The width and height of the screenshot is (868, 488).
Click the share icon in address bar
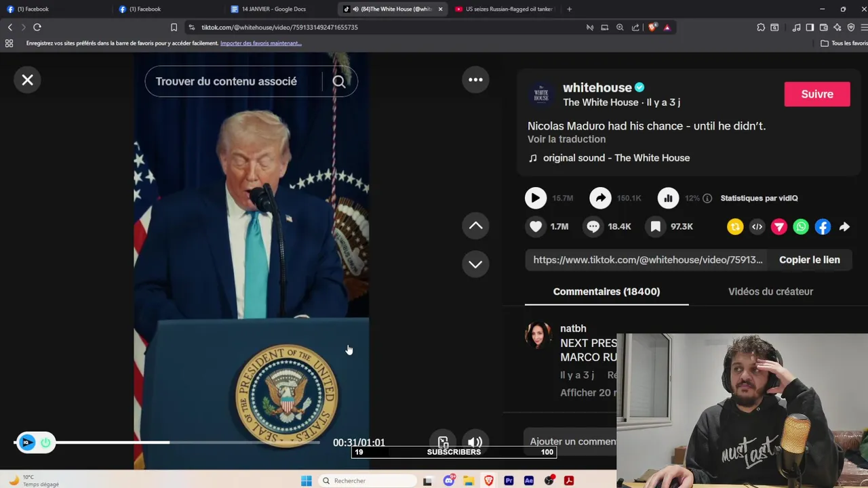click(635, 27)
